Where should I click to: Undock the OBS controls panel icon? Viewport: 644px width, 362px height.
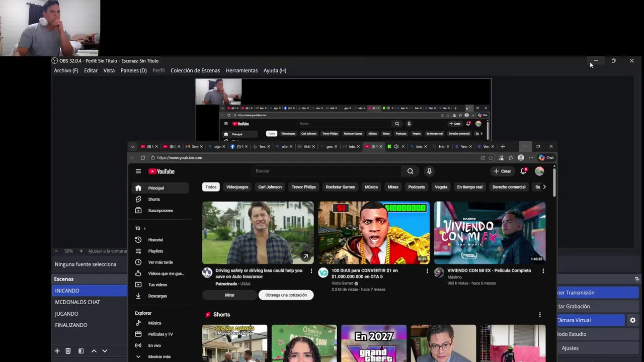[x=637, y=279]
